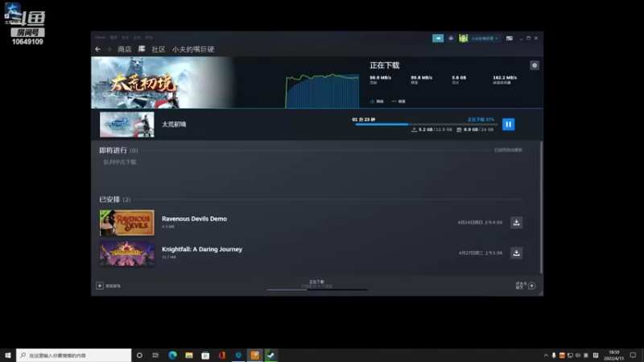Screen dimensions: 644x362
Task: Toggle the disk graph legend
Action: (398, 101)
